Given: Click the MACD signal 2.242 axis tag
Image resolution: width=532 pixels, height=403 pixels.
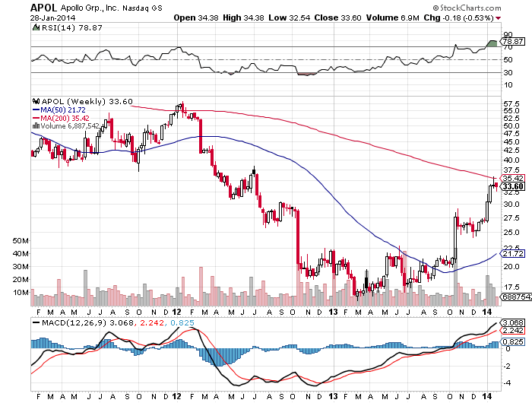Looking at the screenshot, I should click(513, 331).
